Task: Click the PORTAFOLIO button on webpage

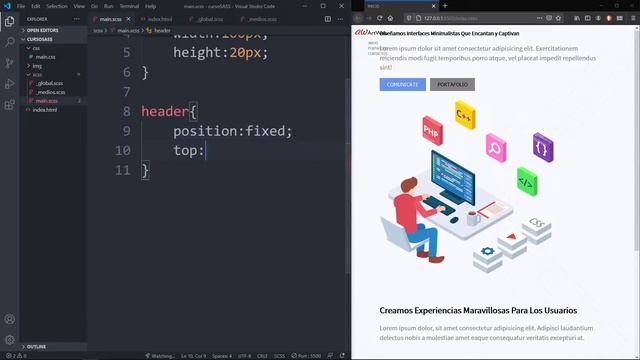Action: click(452, 84)
